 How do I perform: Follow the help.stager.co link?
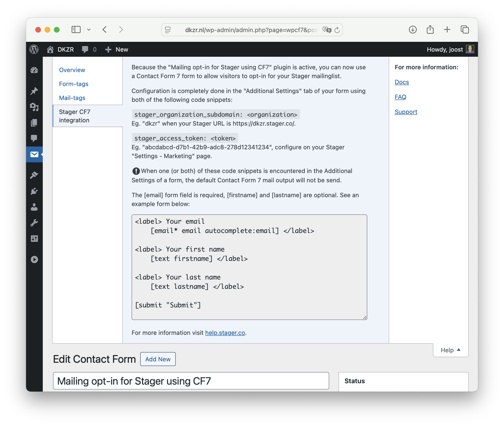[x=225, y=333]
